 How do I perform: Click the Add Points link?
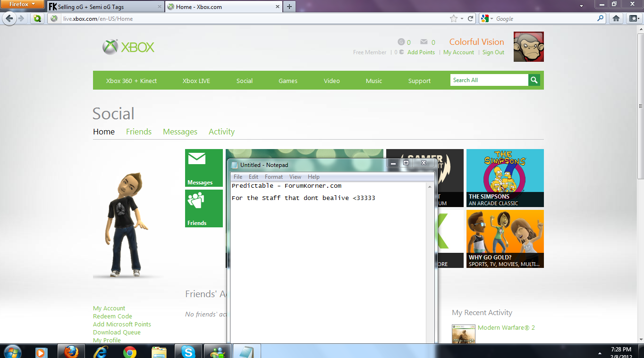pyautogui.click(x=421, y=52)
